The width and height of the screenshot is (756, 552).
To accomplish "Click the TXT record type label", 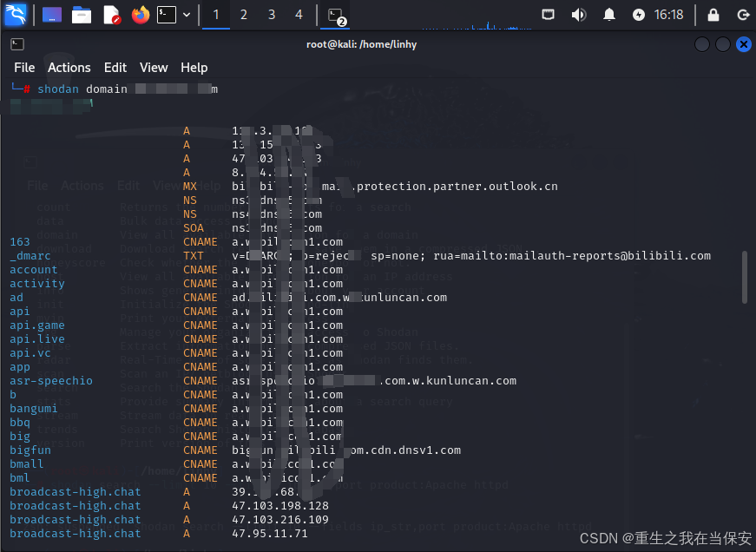I will [x=194, y=256].
